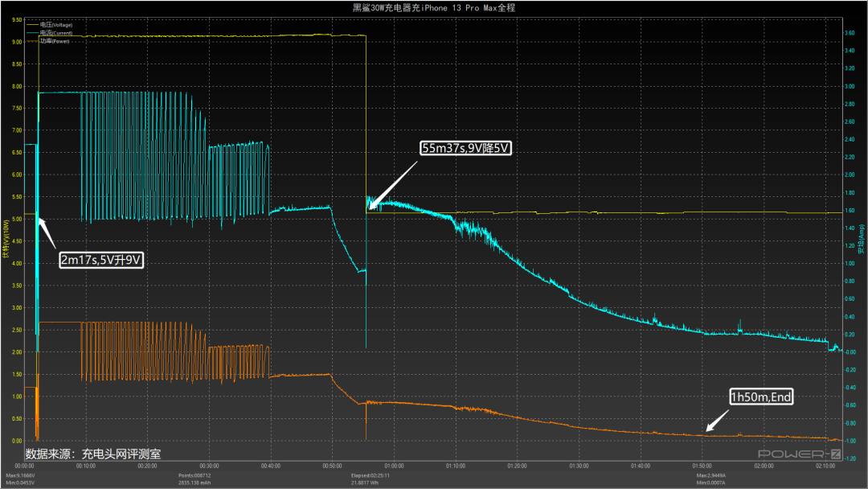Click the Max:9.1666V voltage readout
868x489 pixels.
click(20, 475)
